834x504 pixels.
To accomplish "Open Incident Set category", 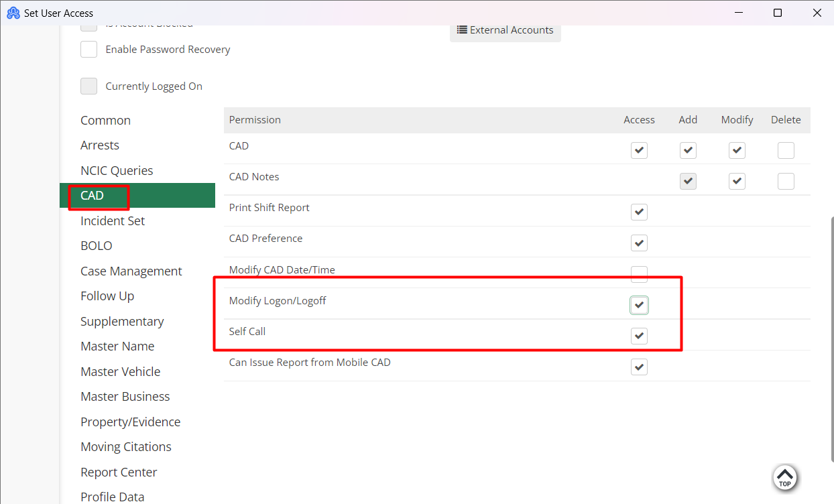I will 113,221.
